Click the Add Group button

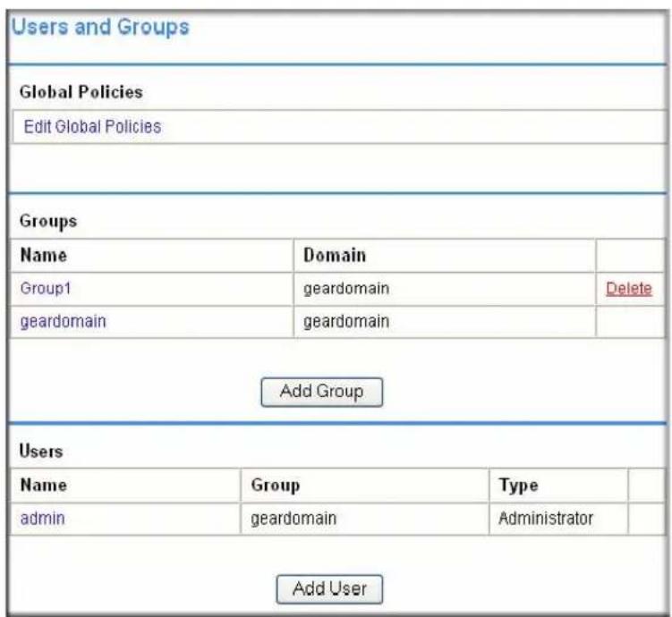(321, 392)
